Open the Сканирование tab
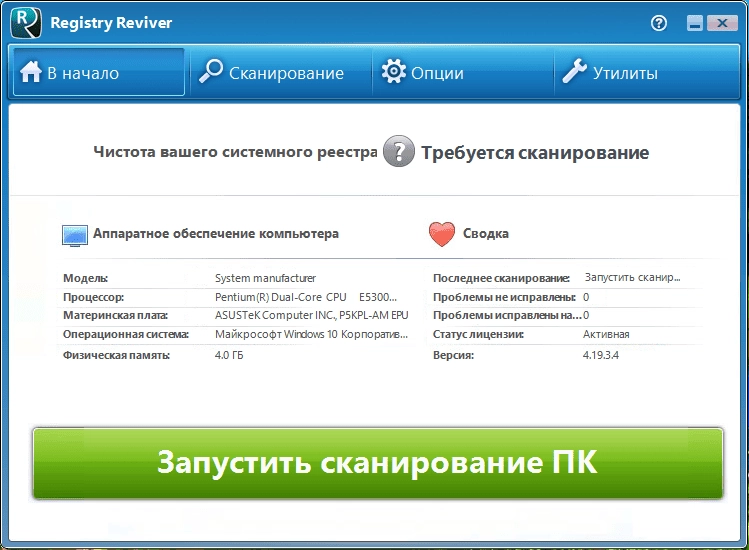 [281, 72]
